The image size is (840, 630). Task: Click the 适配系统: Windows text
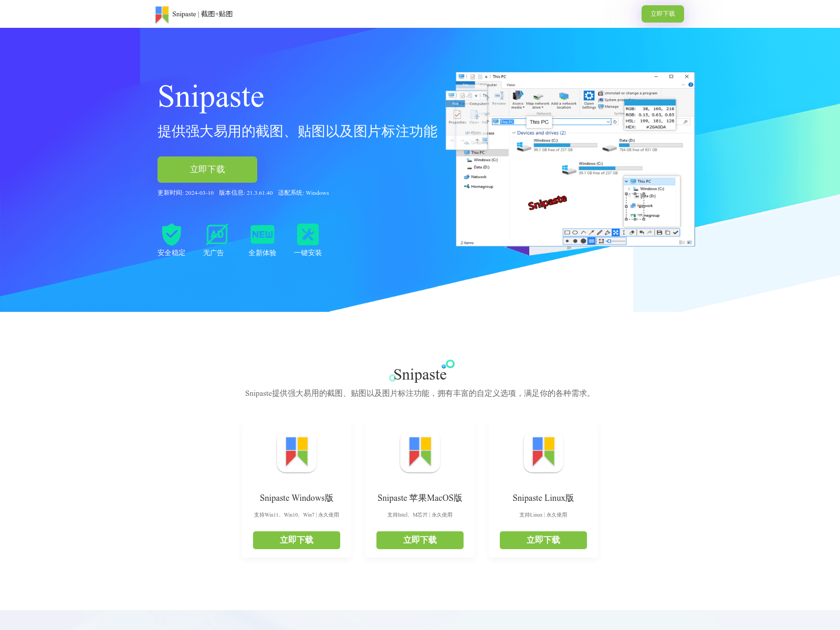(x=303, y=193)
